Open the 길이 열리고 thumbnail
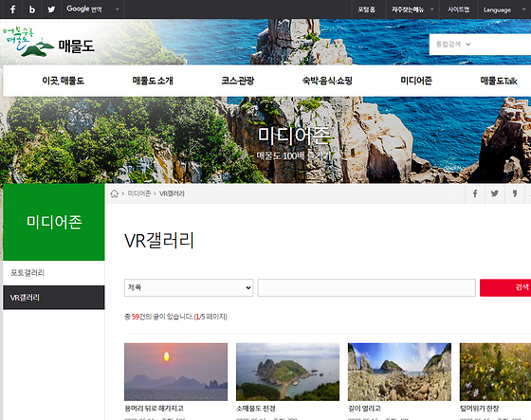This screenshot has width=531, height=420. pos(399,372)
